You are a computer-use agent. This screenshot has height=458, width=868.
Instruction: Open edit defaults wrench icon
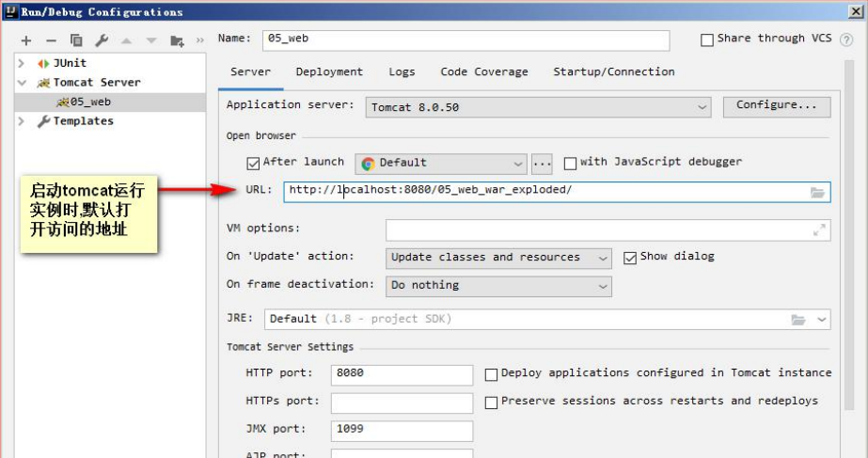(x=102, y=40)
